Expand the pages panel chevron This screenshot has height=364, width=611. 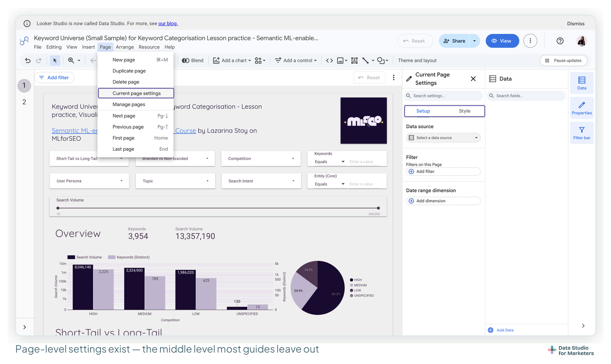(x=24, y=327)
